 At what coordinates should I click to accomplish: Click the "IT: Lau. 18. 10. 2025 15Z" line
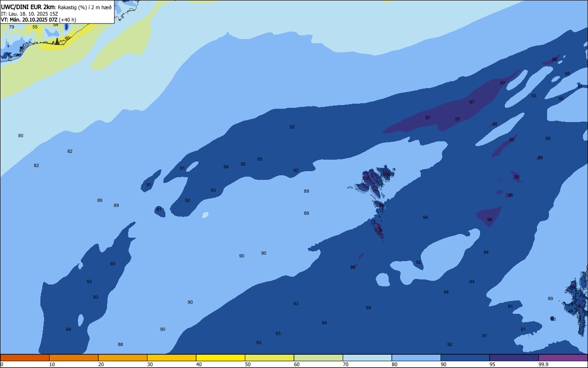pyautogui.click(x=29, y=14)
